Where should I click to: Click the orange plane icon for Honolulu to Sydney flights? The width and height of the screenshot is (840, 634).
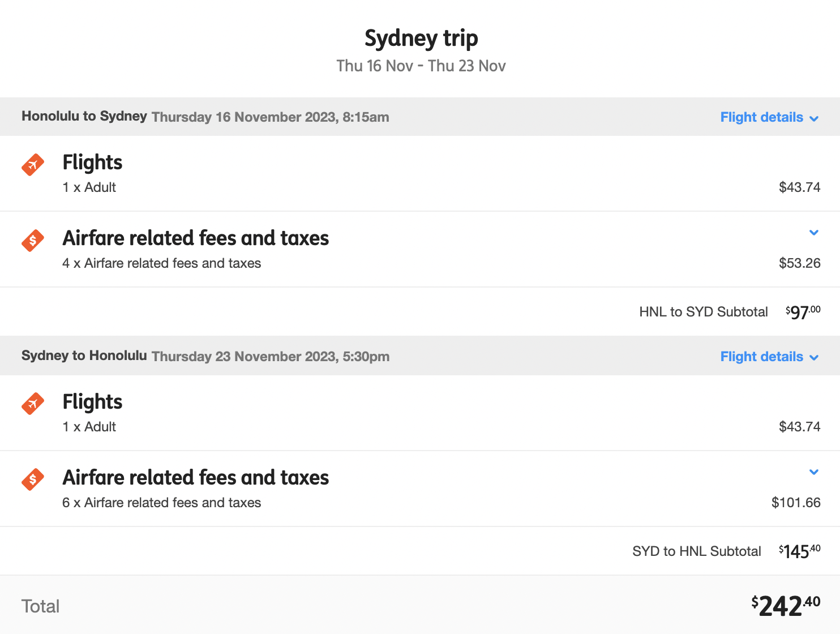click(x=33, y=165)
